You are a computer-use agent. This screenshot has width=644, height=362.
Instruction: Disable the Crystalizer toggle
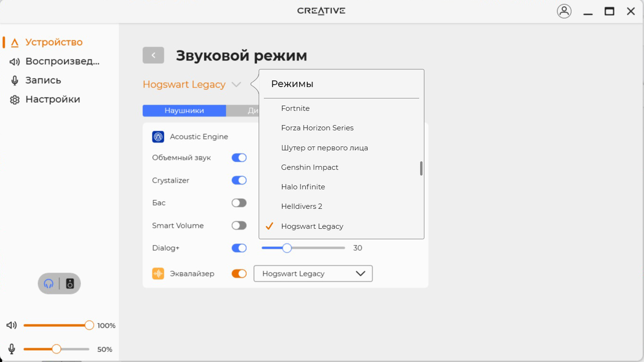click(x=239, y=180)
